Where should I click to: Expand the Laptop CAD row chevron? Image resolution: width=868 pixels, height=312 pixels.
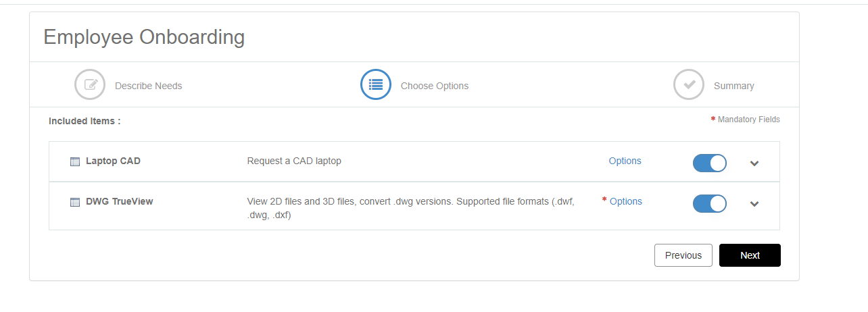click(x=754, y=163)
